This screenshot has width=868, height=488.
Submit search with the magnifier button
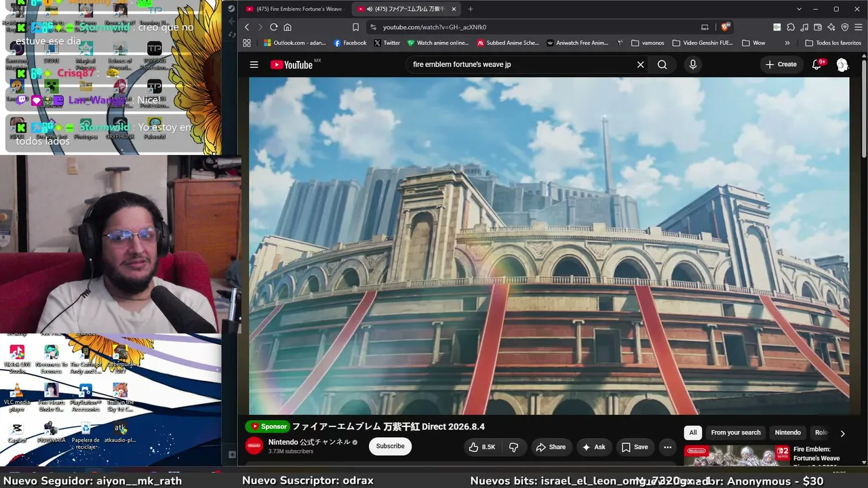pyautogui.click(x=663, y=64)
